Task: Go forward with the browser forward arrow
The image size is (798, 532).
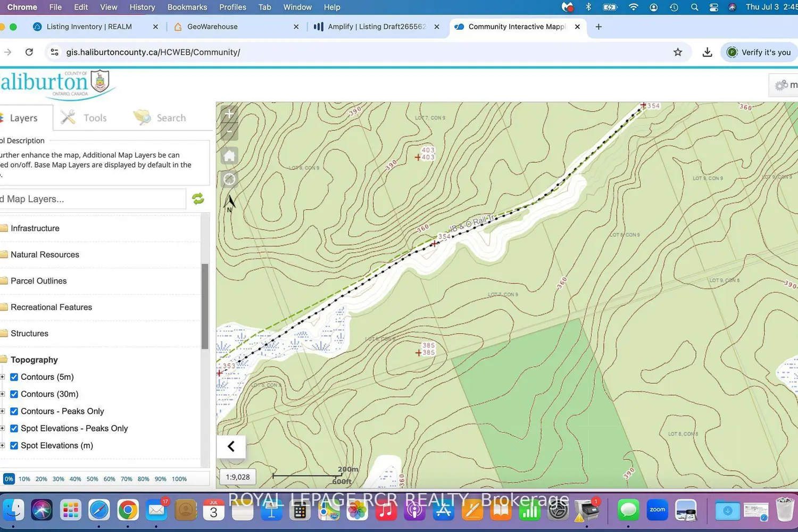Action: [x=7, y=52]
